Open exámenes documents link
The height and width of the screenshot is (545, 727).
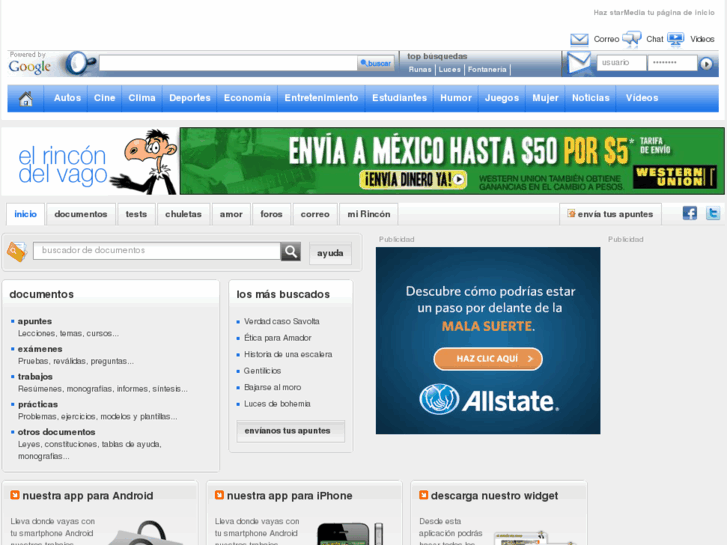pos(40,349)
